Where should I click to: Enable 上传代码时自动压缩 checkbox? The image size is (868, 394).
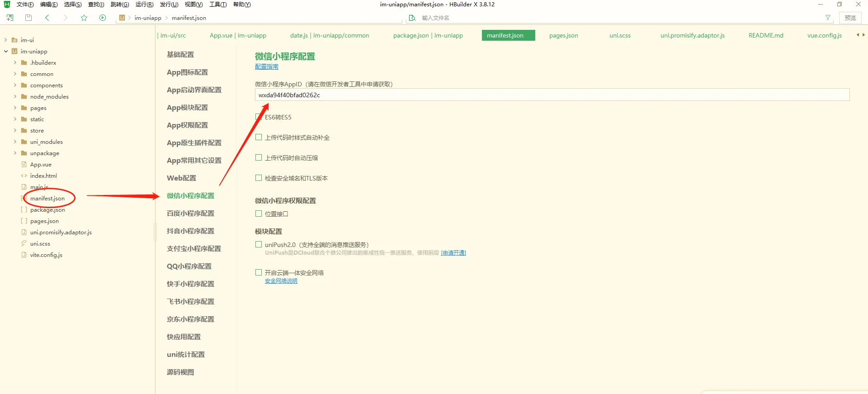pos(259,157)
